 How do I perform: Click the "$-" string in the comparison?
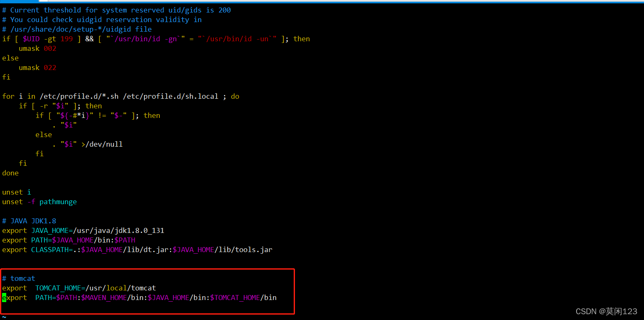tap(119, 115)
